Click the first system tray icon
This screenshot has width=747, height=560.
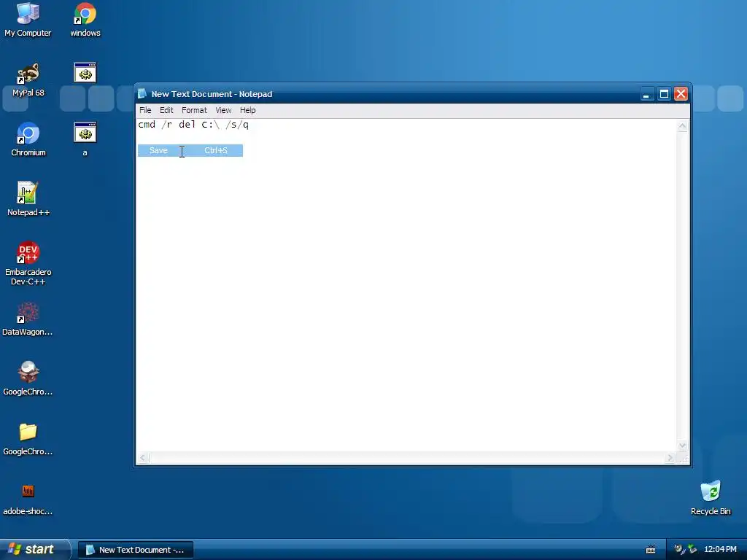(679, 549)
